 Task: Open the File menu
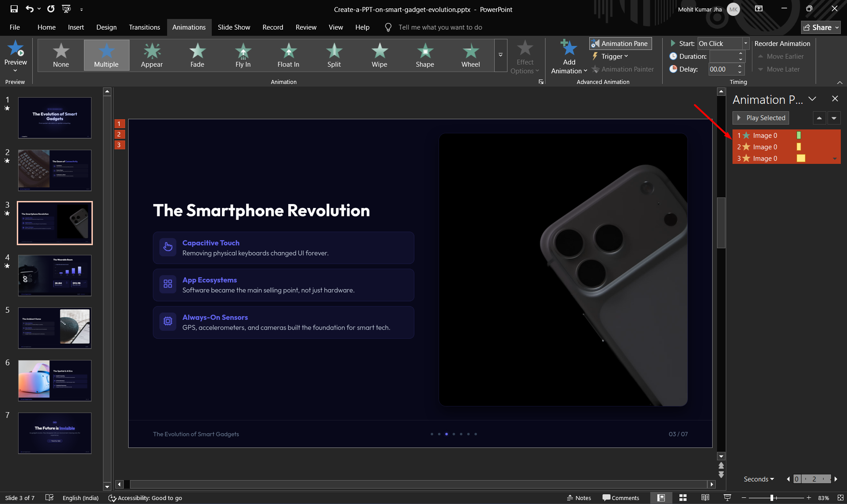15,27
